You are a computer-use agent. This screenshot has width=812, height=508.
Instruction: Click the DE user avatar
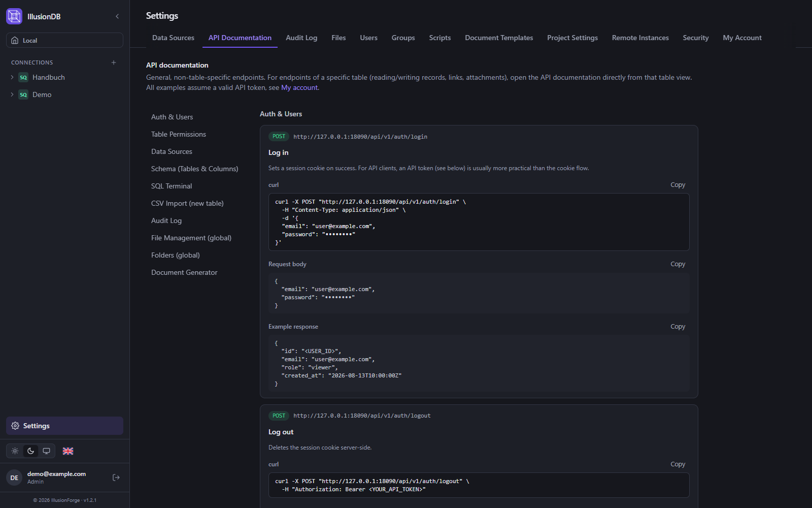[14, 478]
